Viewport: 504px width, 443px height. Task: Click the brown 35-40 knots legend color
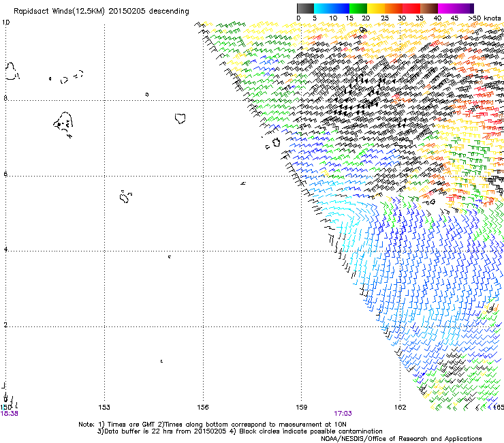(x=429, y=8)
